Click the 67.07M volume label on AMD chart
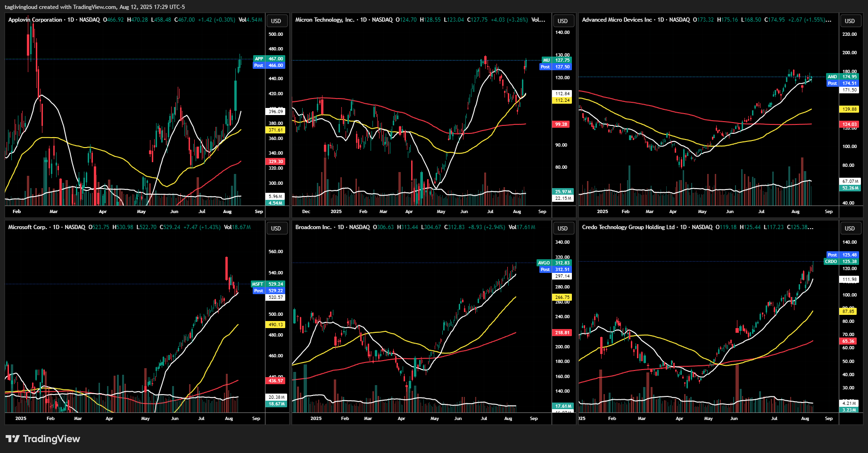Image resolution: width=868 pixels, height=453 pixels. pos(851,181)
